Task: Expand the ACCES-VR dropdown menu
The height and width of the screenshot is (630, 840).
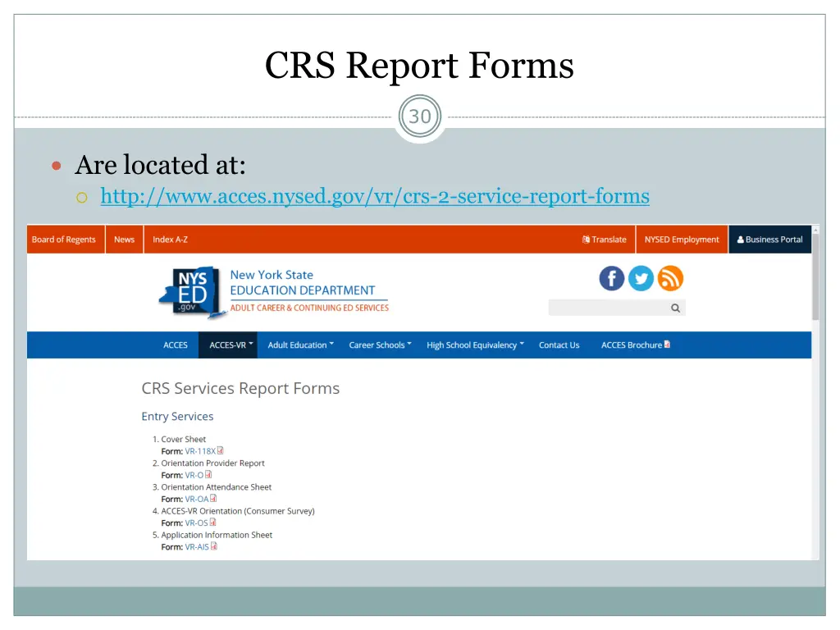Action: [228, 345]
